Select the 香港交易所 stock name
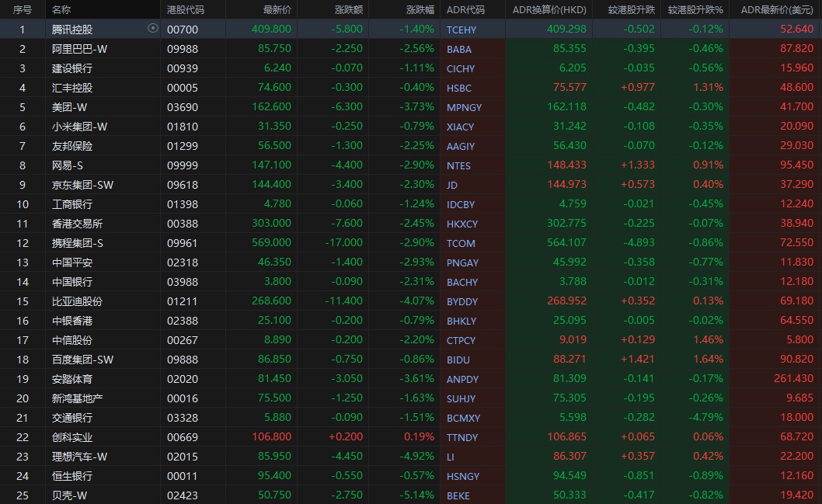 tap(78, 223)
